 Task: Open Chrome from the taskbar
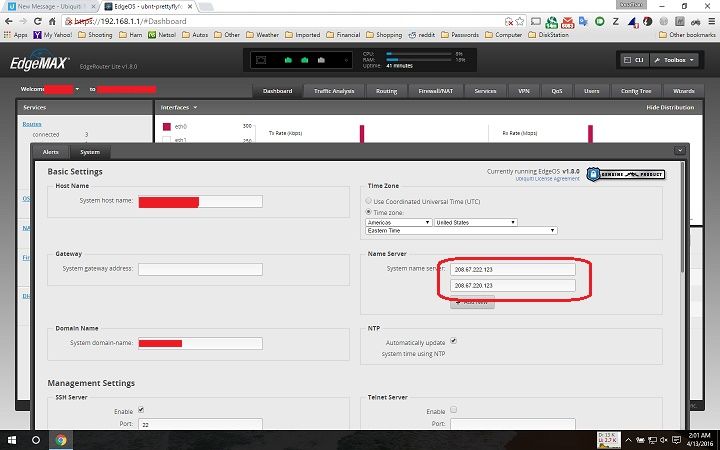[61, 439]
